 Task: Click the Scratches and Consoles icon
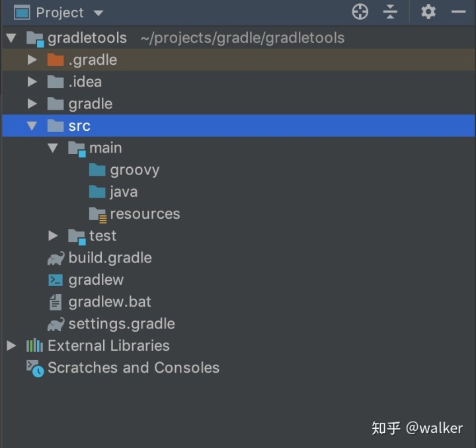pos(35,368)
